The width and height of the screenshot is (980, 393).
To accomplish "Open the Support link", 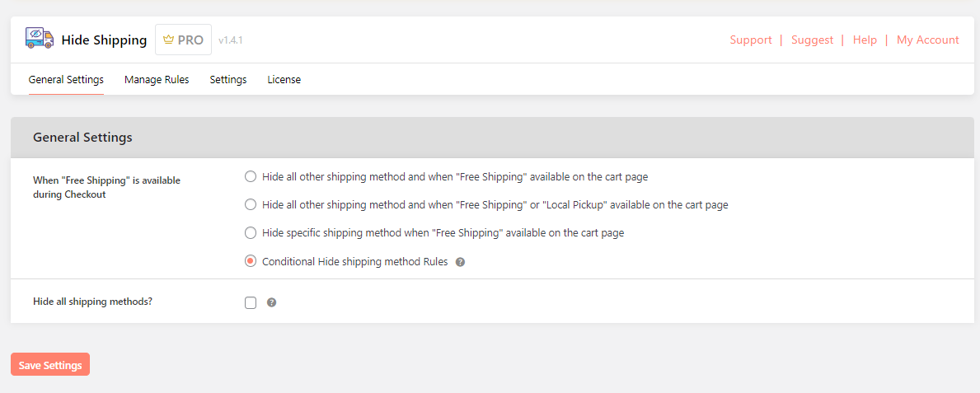I will click(751, 40).
